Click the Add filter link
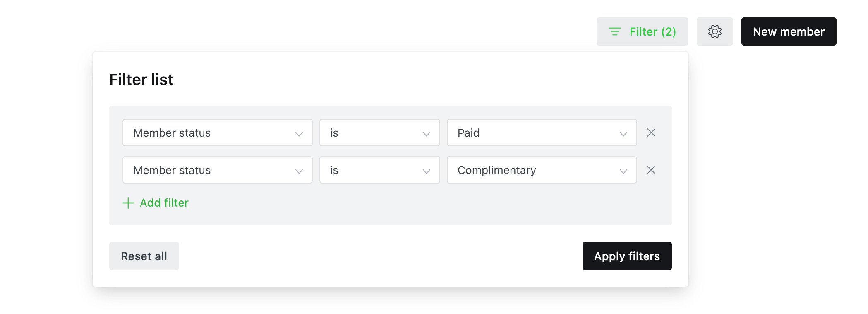The height and width of the screenshot is (314, 868). coord(156,203)
